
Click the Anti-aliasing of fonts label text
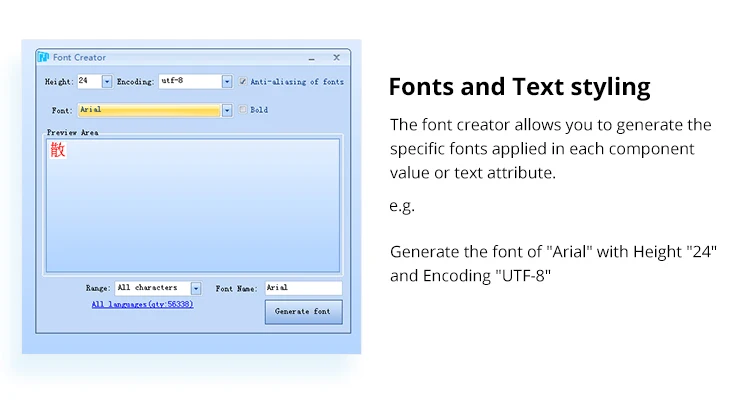point(297,82)
